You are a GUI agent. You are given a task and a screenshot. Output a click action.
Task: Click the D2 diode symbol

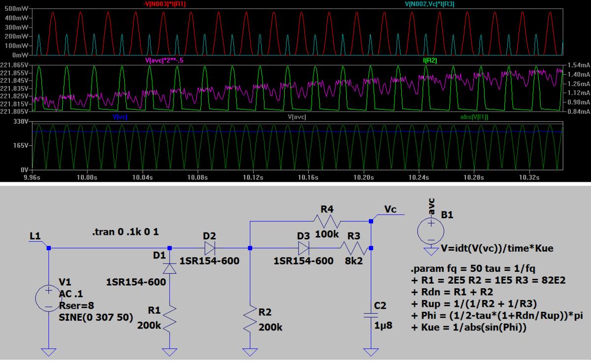pyautogui.click(x=209, y=248)
